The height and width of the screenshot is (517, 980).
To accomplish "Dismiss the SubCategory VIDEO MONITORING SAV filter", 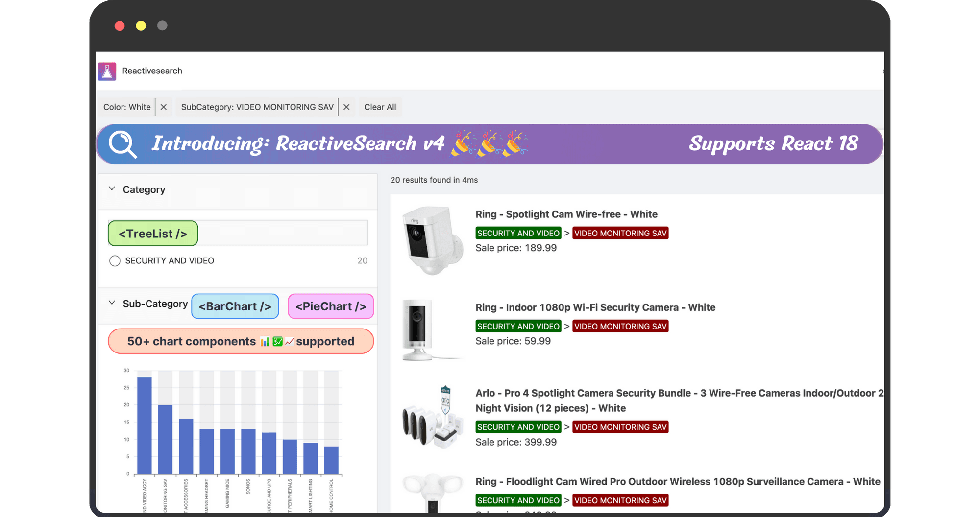I will coord(346,107).
